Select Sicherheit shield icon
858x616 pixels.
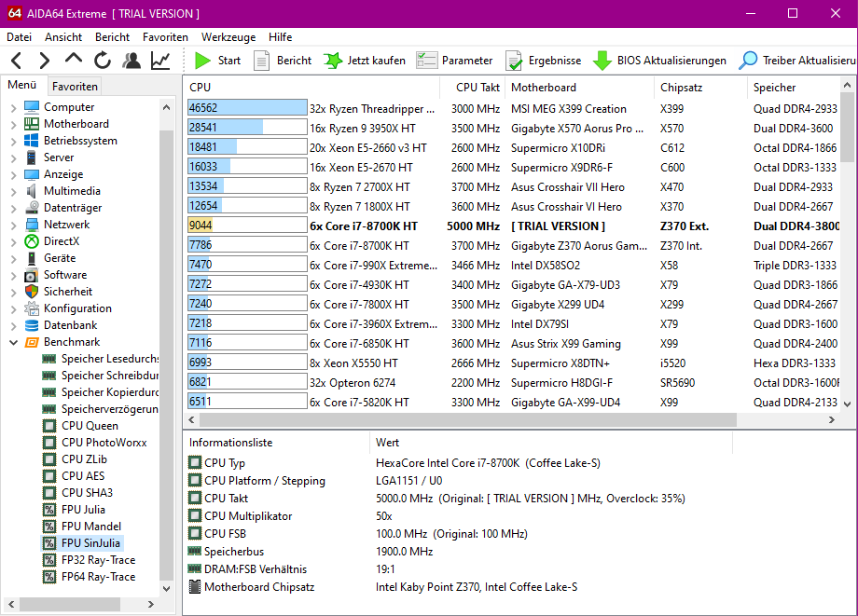[x=32, y=292]
